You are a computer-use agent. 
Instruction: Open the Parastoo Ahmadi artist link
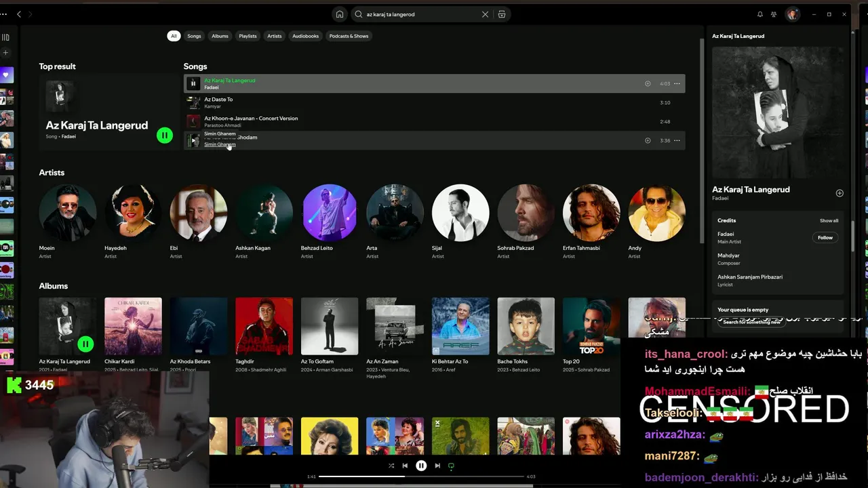coord(222,125)
